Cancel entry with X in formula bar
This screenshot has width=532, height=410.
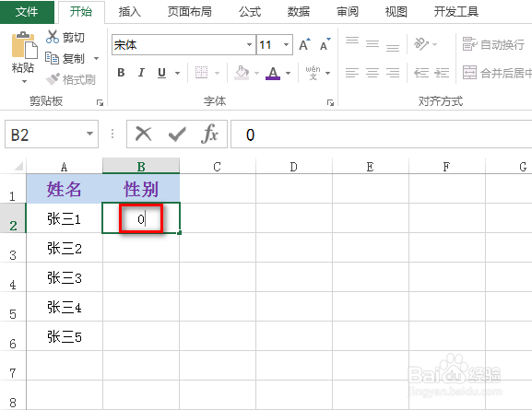click(144, 134)
